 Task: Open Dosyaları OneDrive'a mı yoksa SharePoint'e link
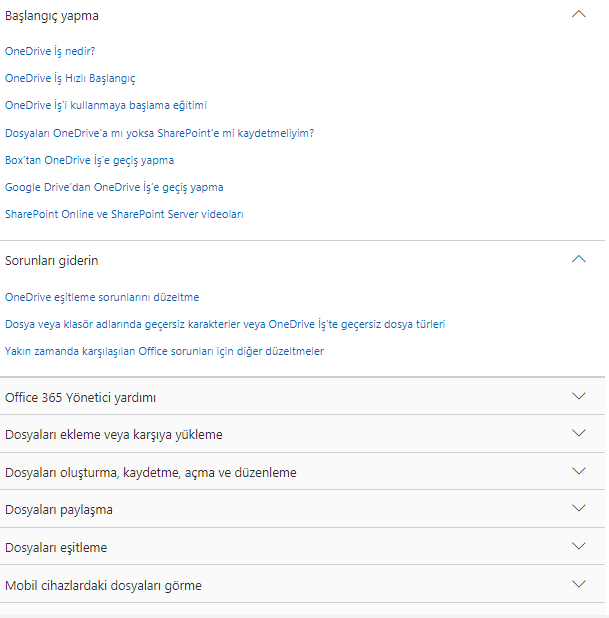pyautogui.click(x=159, y=133)
